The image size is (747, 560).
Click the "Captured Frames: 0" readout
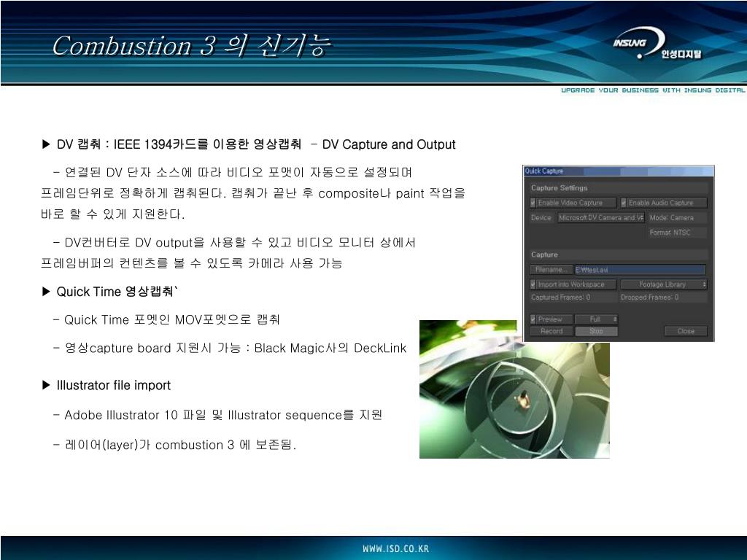561,297
